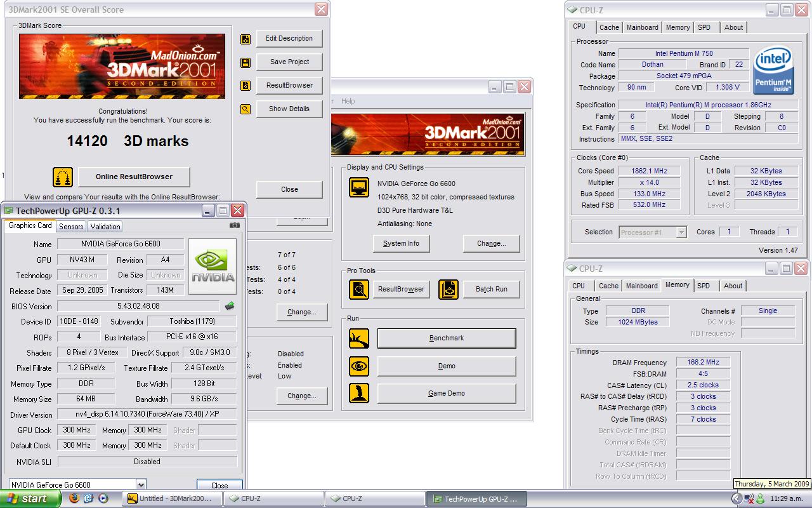Viewport: 812px width, 508px height.
Task: Click the magnifier icon beside Show Details
Action: point(246,109)
